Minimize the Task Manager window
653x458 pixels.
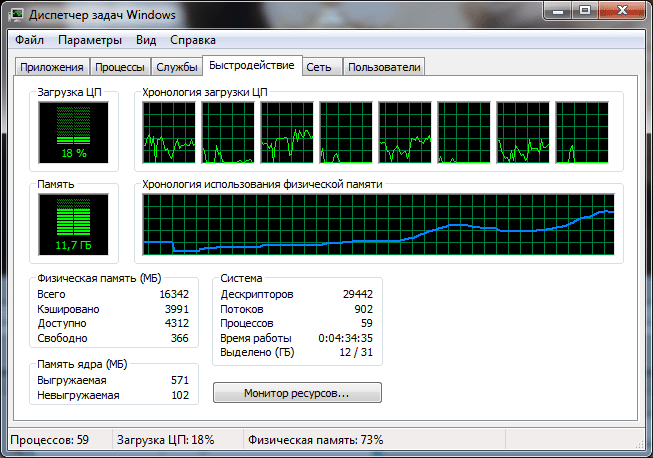tap(558, 11)
